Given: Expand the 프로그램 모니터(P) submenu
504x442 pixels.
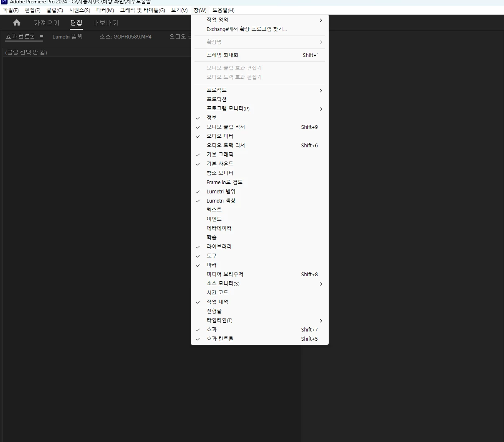Looking at the screenshot, I should point(259,108).
